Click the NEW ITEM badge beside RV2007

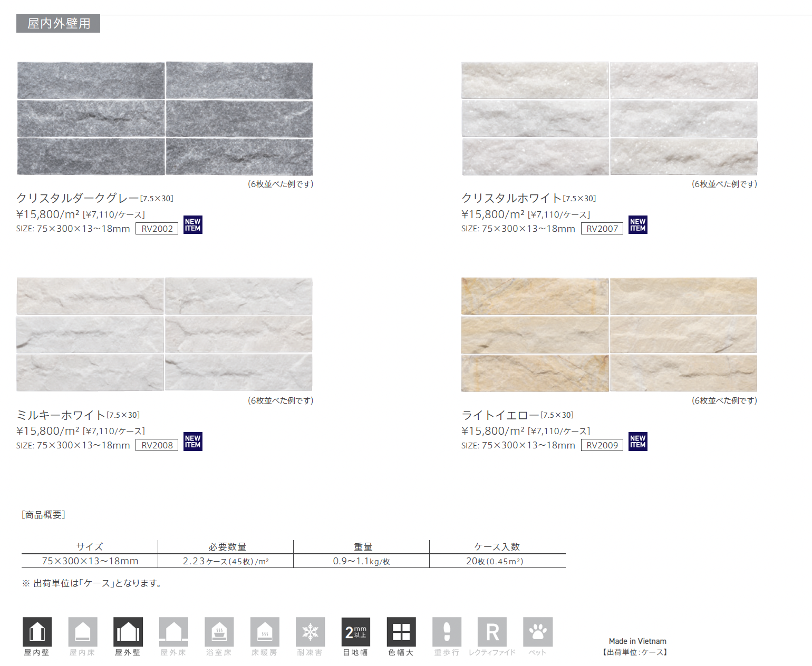(638, 225)
